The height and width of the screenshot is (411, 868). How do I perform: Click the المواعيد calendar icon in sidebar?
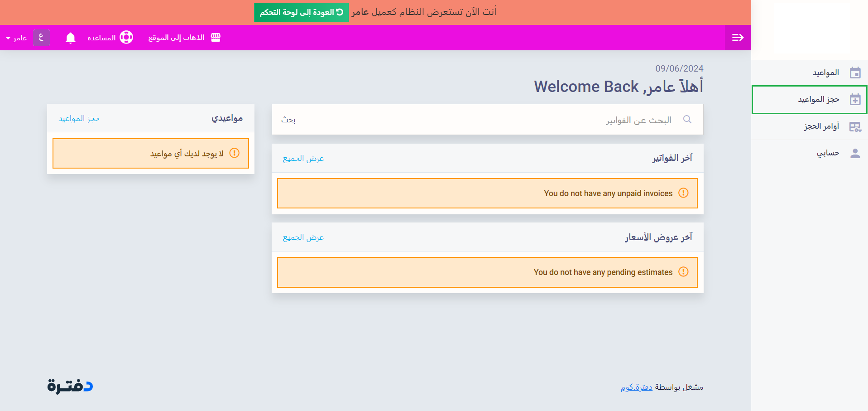[855, 73]
